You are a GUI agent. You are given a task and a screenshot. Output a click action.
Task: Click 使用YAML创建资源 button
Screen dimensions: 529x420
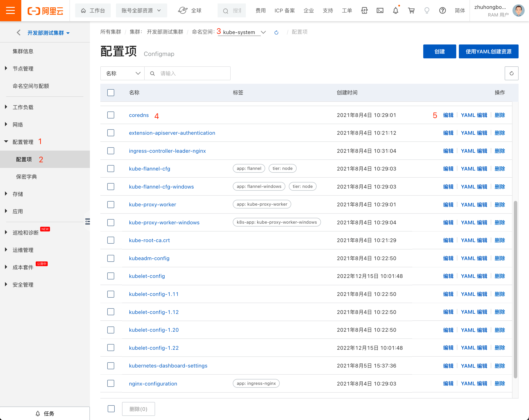489,51
